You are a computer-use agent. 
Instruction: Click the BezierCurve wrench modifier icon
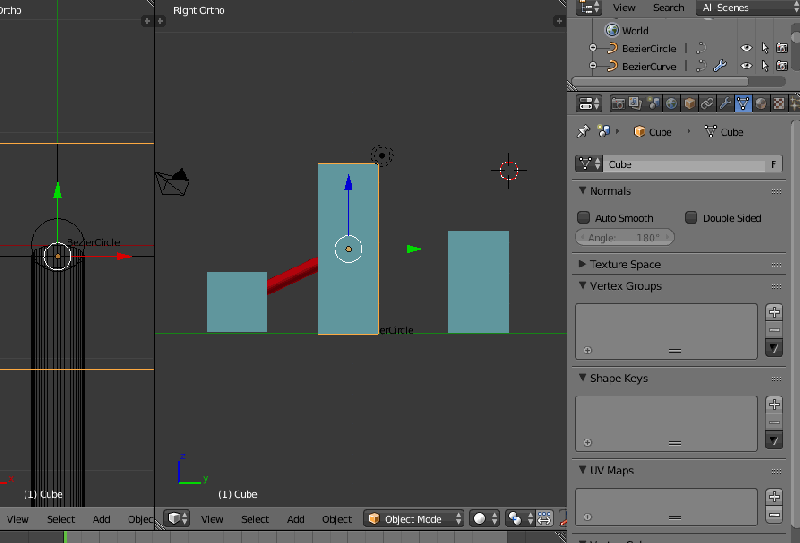(x=720, y=66)
